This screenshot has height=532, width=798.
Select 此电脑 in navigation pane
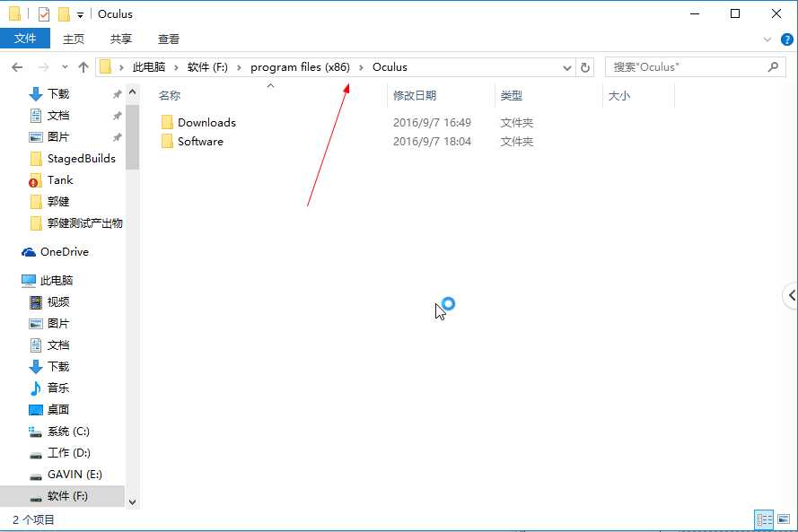click(x=48, y=280)
